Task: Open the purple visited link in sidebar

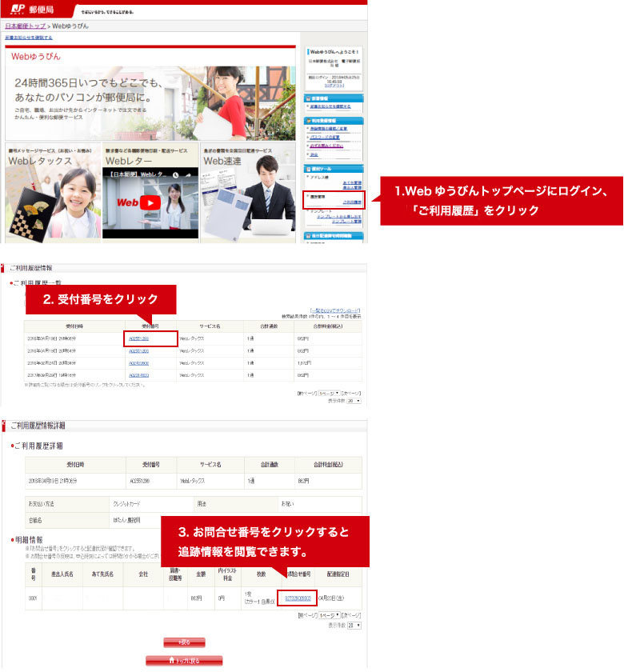Action: pyautogui.click(x=326, y=146)
